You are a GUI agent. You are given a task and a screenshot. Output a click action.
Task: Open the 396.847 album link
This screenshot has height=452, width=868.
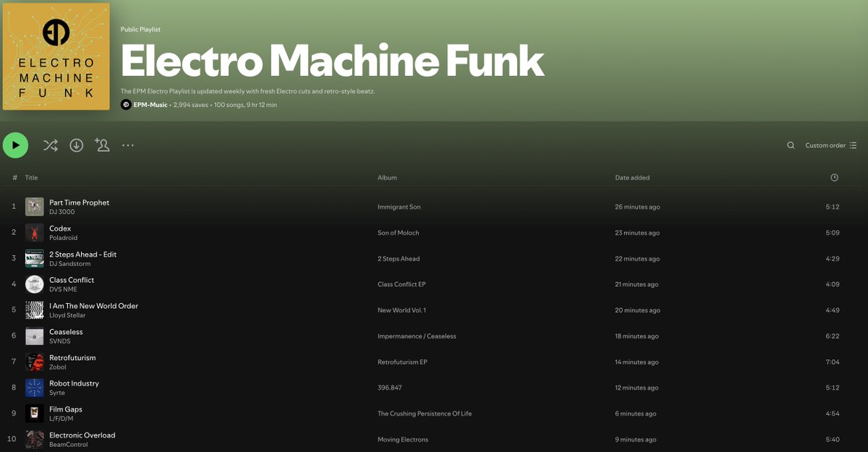click(x=389, y=388)
